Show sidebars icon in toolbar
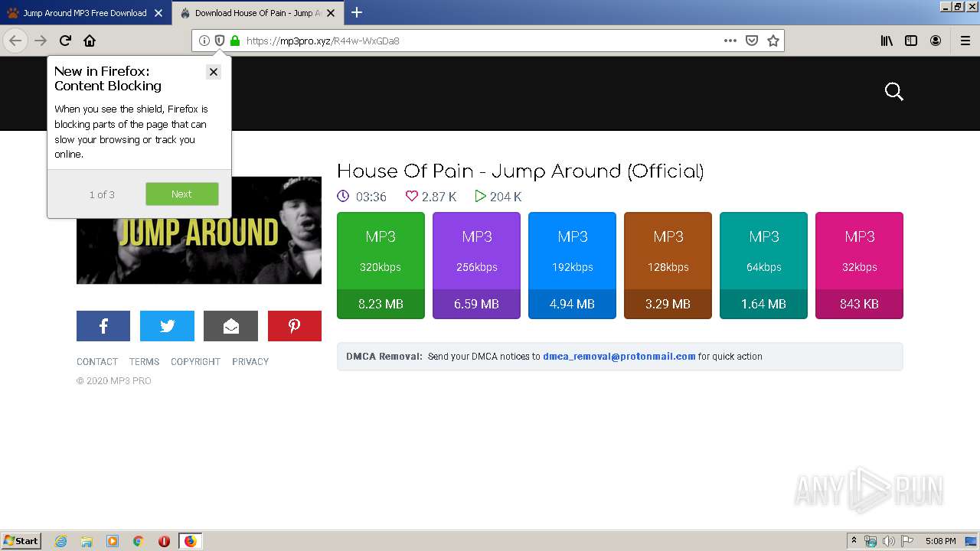The image size is (980, 551). click(911, 41)
